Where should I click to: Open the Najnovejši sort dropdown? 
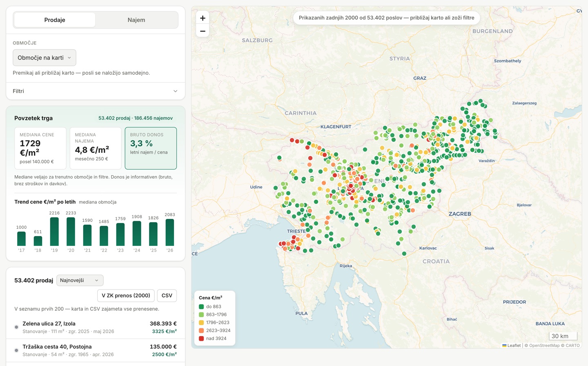(80, 280)
